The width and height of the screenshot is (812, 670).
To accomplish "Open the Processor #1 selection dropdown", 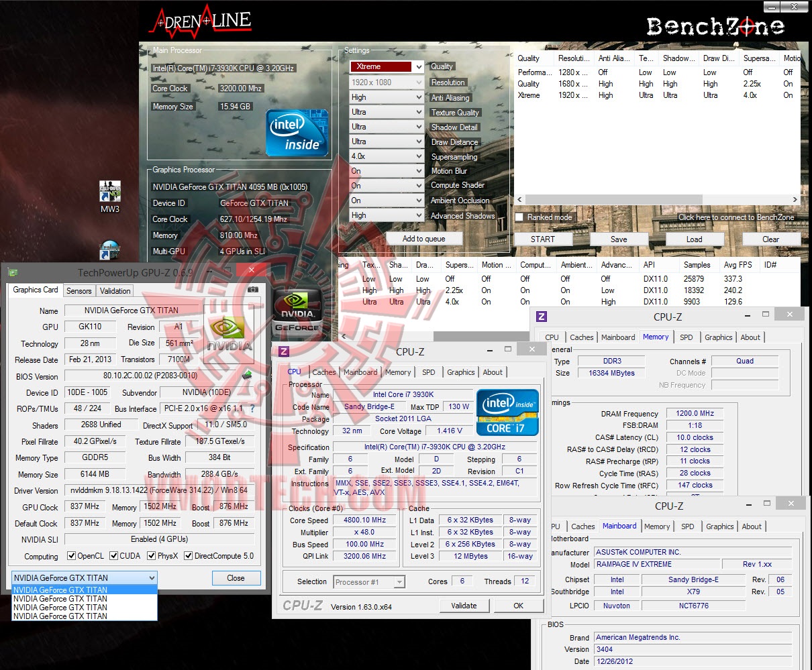I will coord(370,582).
